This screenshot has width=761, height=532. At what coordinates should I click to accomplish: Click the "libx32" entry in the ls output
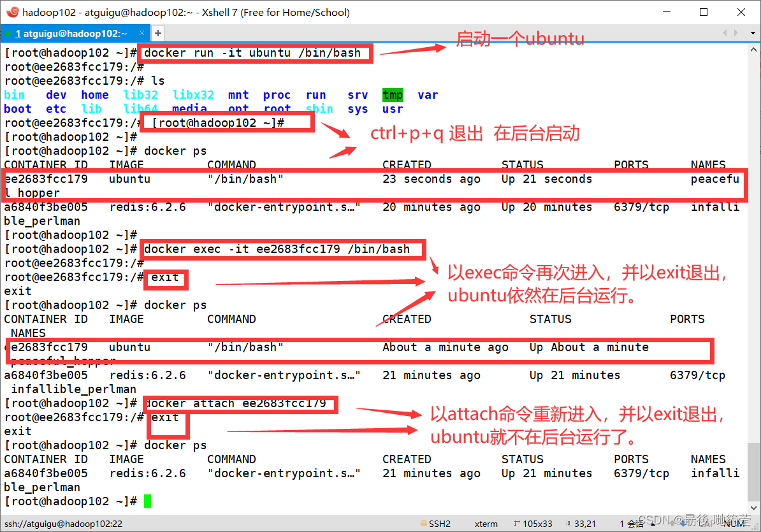tap(193, 95)
